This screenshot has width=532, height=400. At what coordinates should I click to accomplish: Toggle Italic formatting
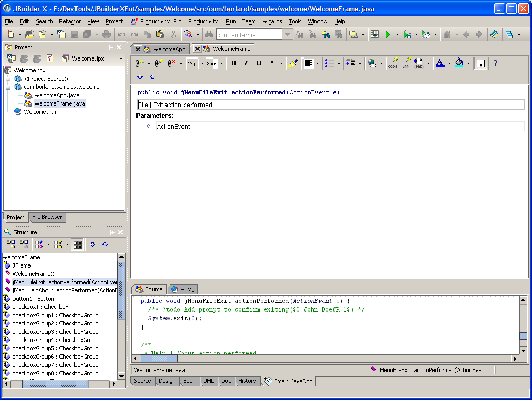(246, 63)
